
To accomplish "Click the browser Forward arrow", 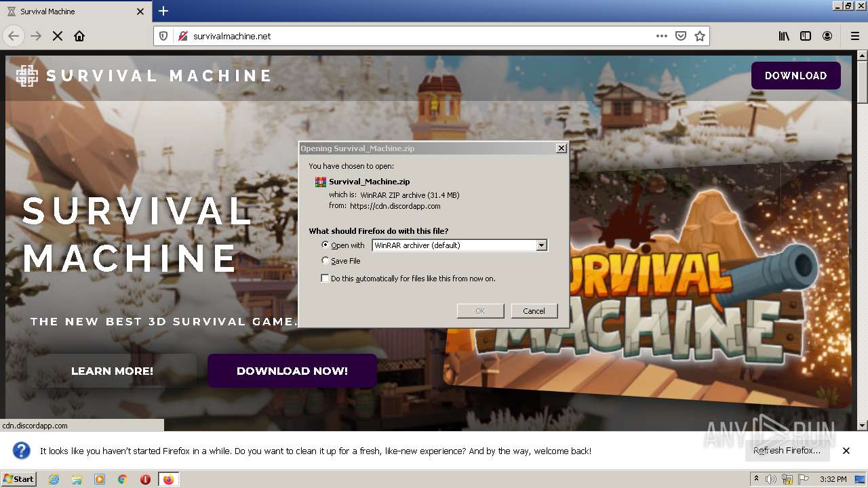I will 36,36.
